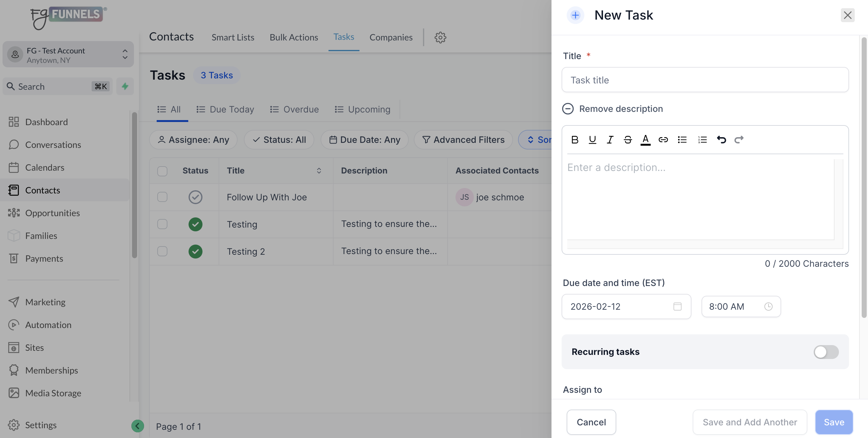Switch to the Overdue tasks tab

294,109
